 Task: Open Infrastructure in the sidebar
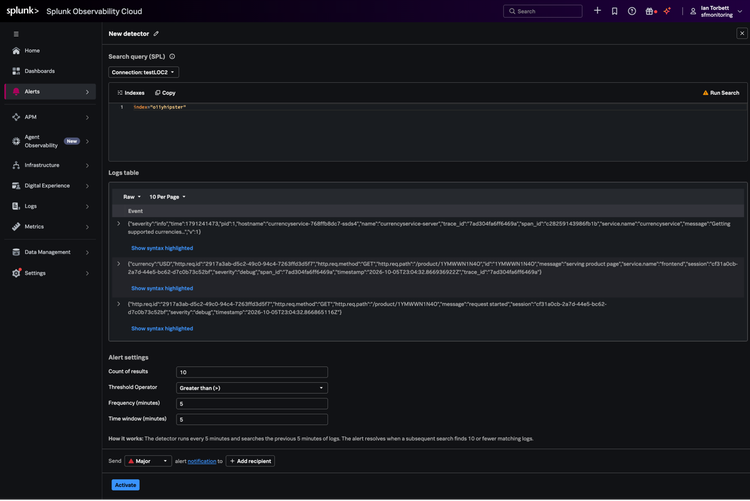(42, 165)
